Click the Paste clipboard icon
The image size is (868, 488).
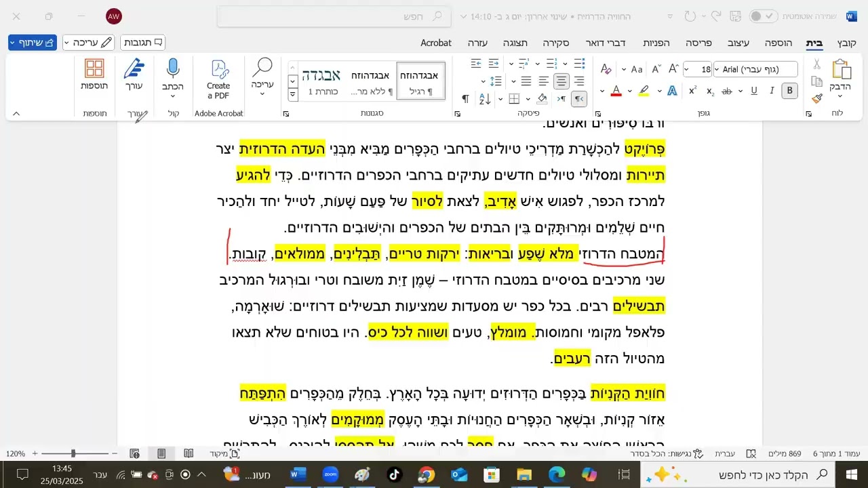pyautogui.click(x=841, y=70)
